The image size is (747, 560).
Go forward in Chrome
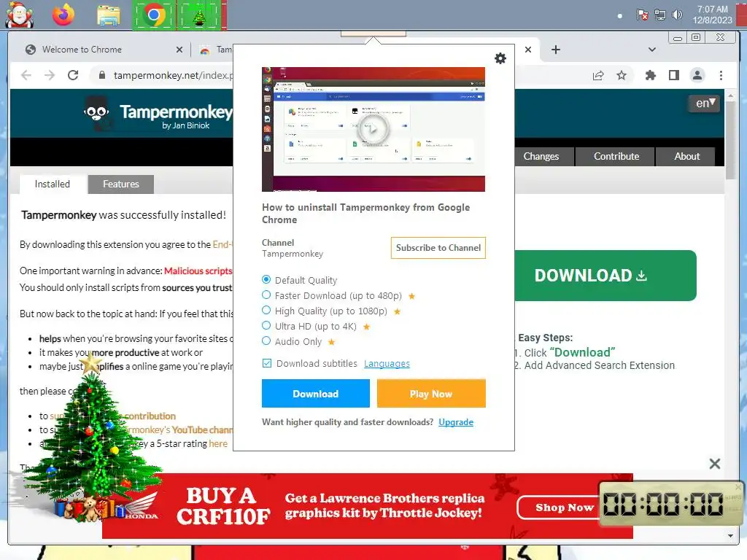(50, 75)
